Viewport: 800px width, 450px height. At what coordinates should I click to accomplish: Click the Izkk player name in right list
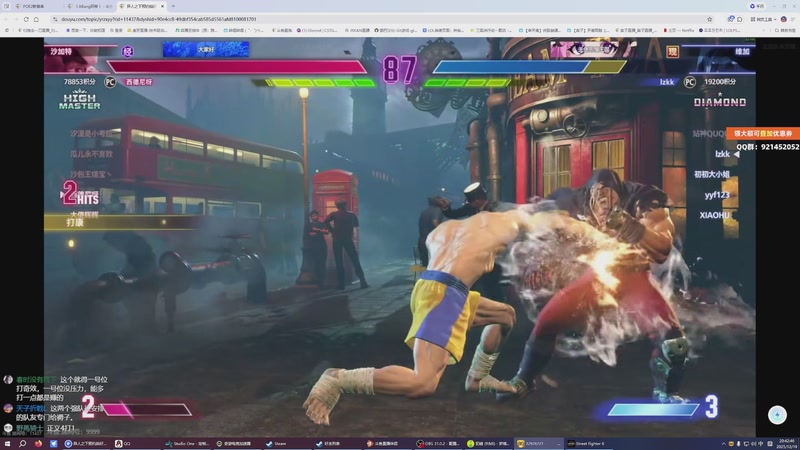coord(722,154)
